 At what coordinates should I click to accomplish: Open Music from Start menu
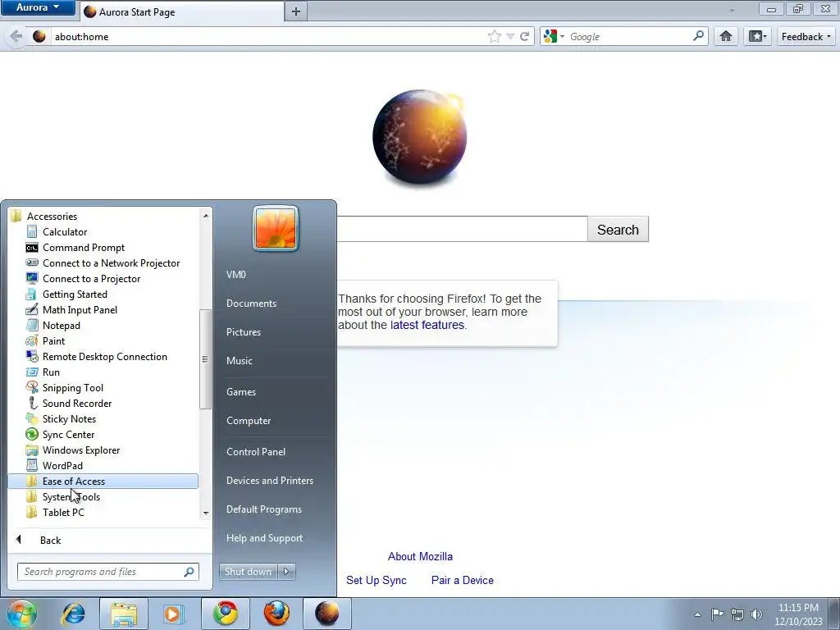239,361
